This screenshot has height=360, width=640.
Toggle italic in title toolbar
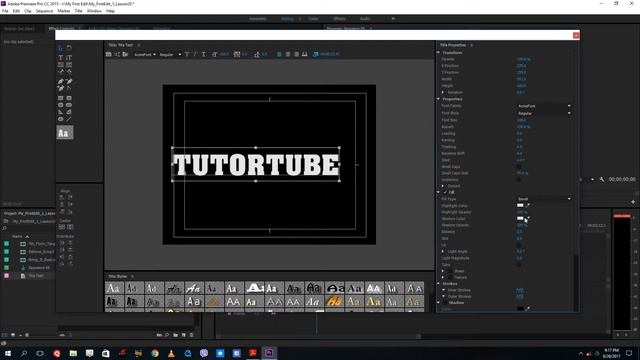[195, 54]
